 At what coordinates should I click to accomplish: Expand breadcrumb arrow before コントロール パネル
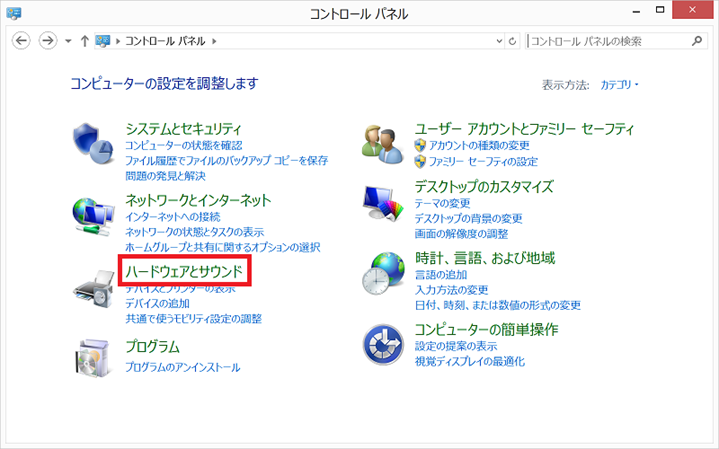tap(118, 41)
